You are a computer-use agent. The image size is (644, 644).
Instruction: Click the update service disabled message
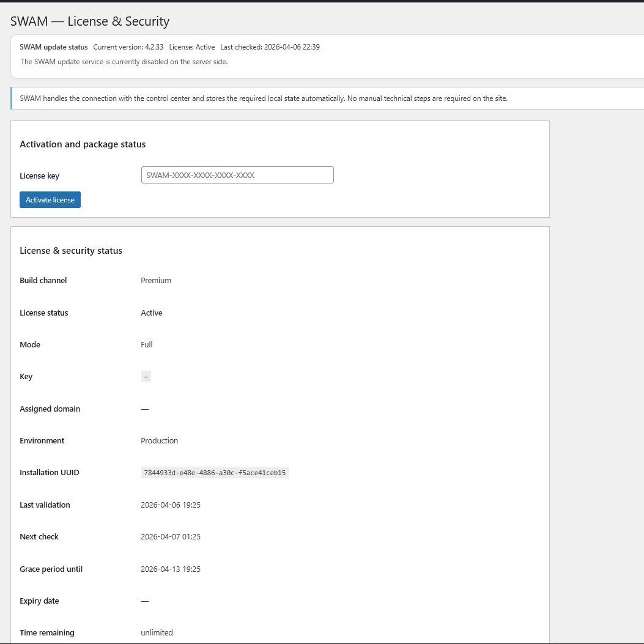(x=124, y=62)
